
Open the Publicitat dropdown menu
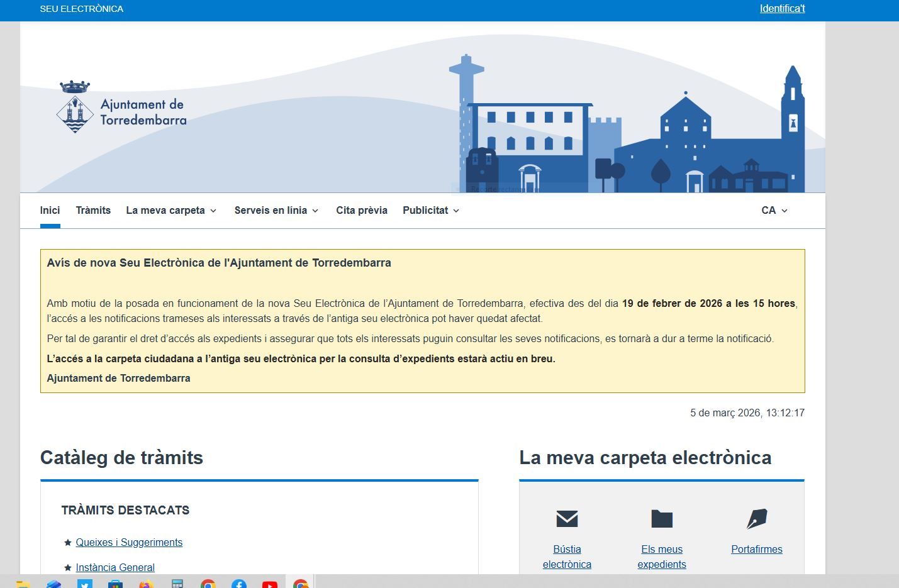click(x=431, y=211)
